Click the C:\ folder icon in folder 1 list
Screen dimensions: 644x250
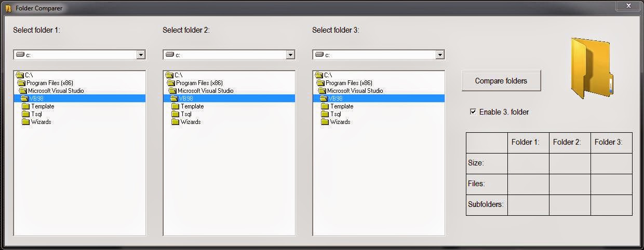20,75
